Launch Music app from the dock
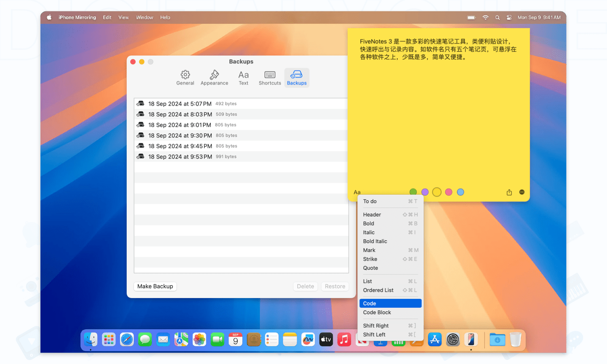Image resolution: width=607 pixels, height=364 pixels. click(344, 340)
